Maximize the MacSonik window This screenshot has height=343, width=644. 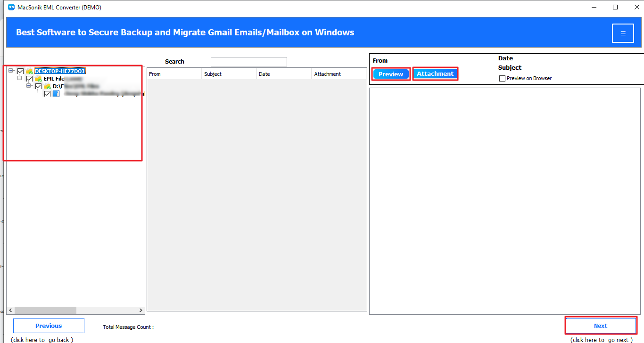615,7
